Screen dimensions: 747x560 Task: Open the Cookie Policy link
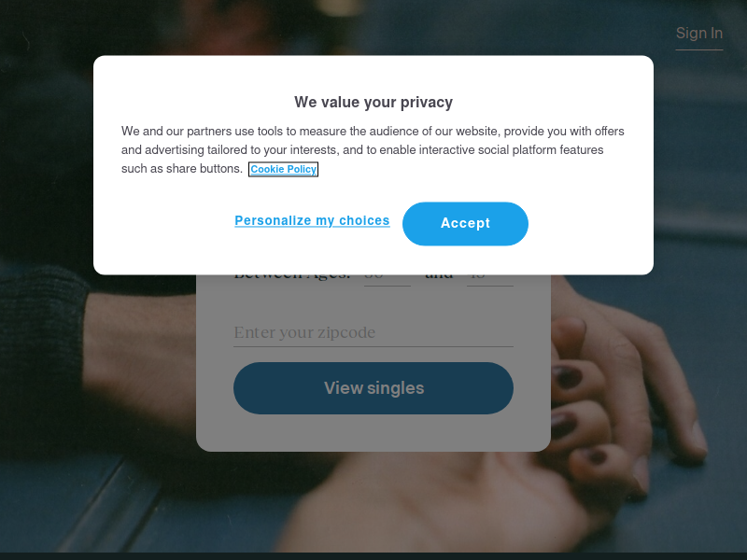click(x=284, y=169)
